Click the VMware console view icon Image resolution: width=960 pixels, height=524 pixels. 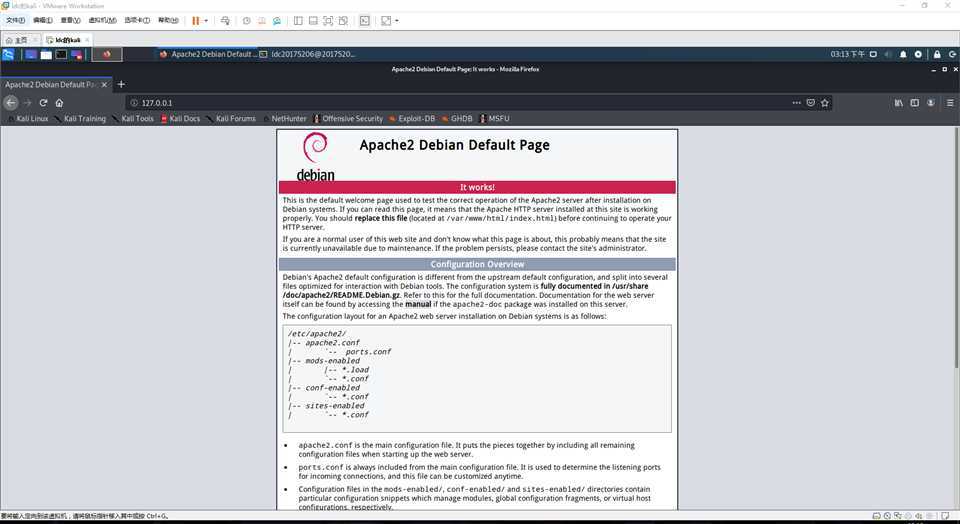[x=364, y=21]
